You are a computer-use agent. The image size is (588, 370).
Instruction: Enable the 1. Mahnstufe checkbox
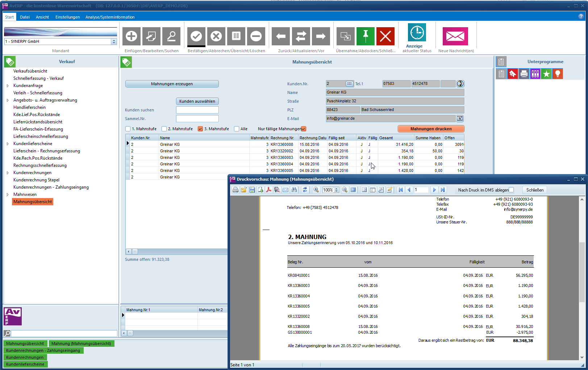point(128,129)
